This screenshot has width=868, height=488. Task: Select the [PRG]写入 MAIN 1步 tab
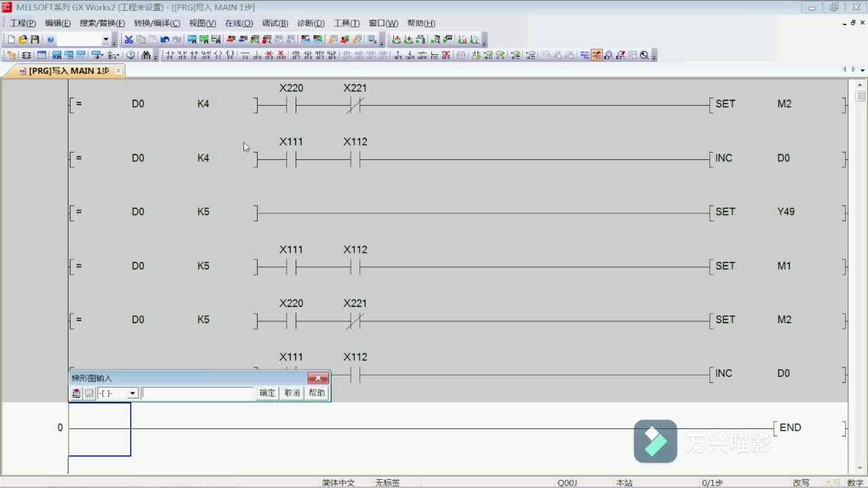[x=69, y=70]
